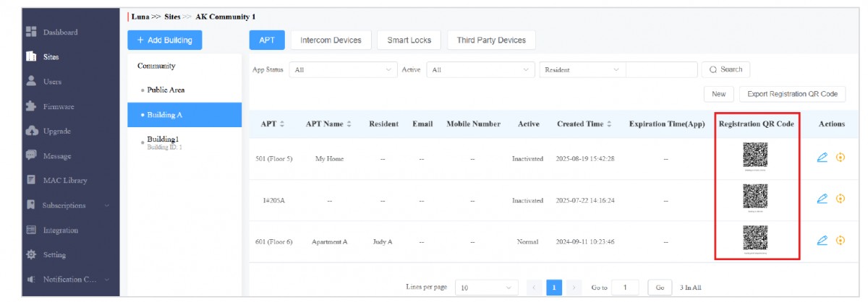Click the Mobile Number column header

pyautogui.click(x=473, y=124)
